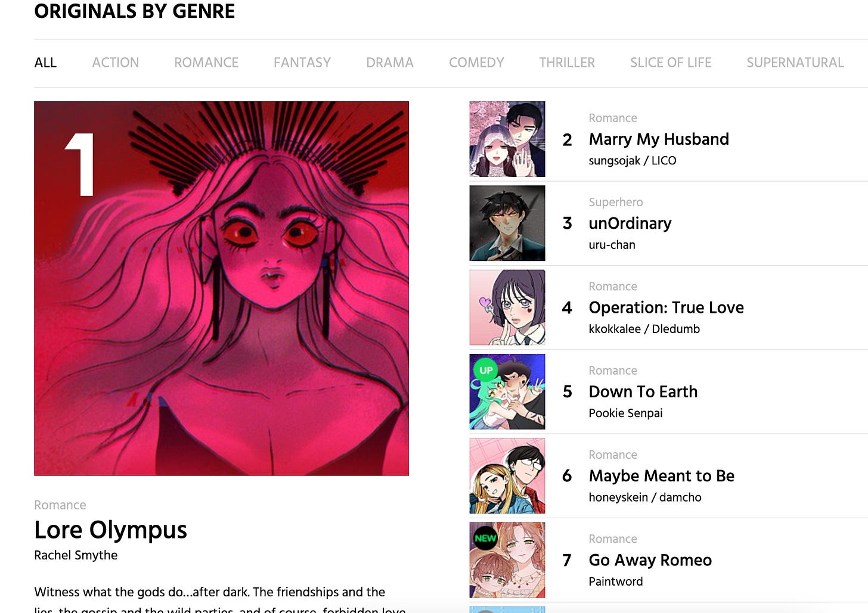Click the Superhero genre label above unOrdinary
Image resolution: width=868 pixels, height=613 pixels.
[x=615, y=202]
